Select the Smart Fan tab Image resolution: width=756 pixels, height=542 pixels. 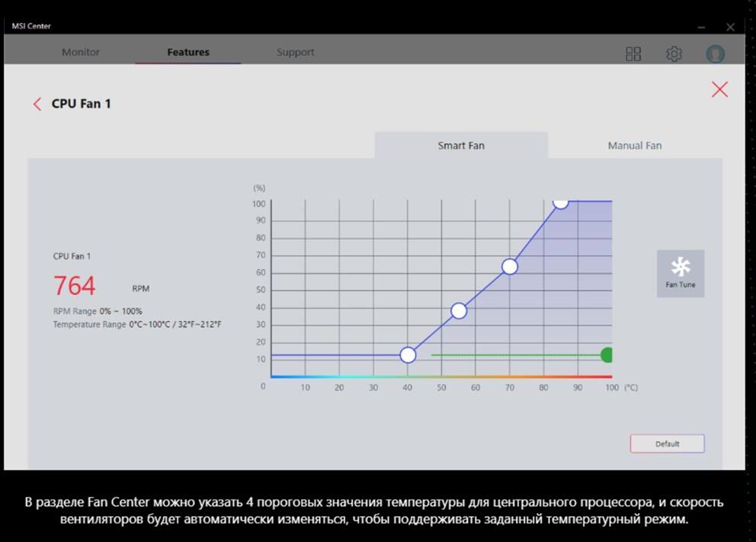pos(461,145)
